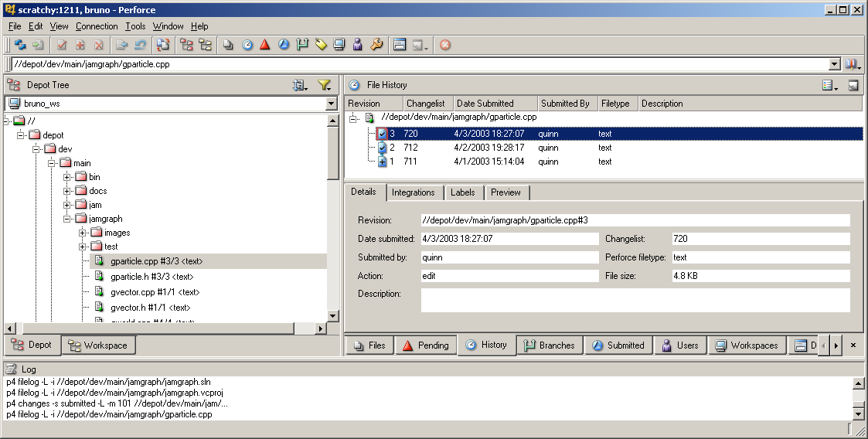Image resolution: width=868 pixels, height=439 pixels.
Task: Open the Connection menu
Action: click(97, 26)
